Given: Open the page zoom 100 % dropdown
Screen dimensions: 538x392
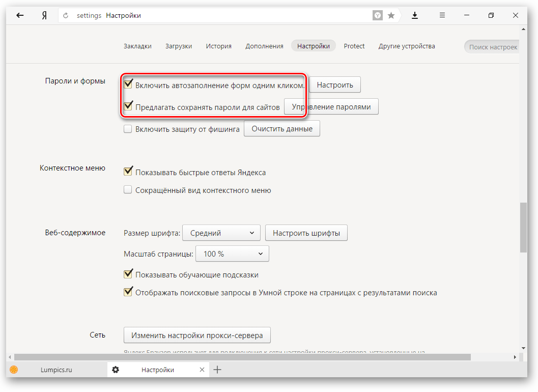Looking at the screenshot, I should (232, 254).
